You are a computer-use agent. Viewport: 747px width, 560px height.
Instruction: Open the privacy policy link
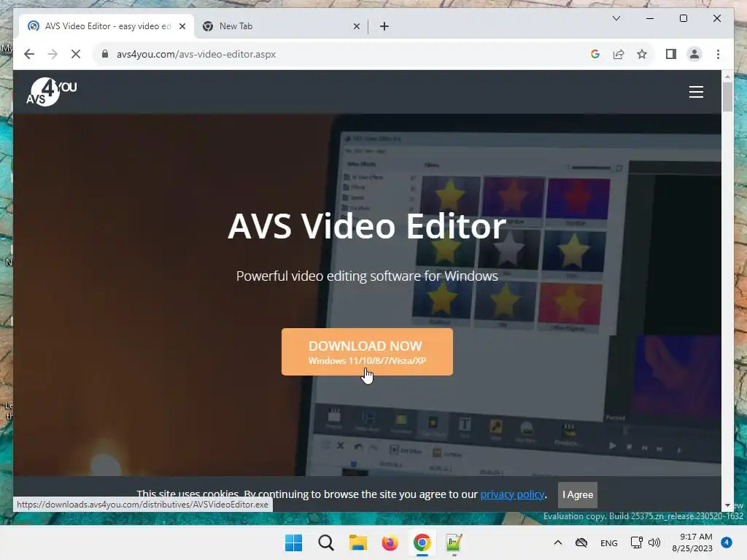(x=512, y=494)
